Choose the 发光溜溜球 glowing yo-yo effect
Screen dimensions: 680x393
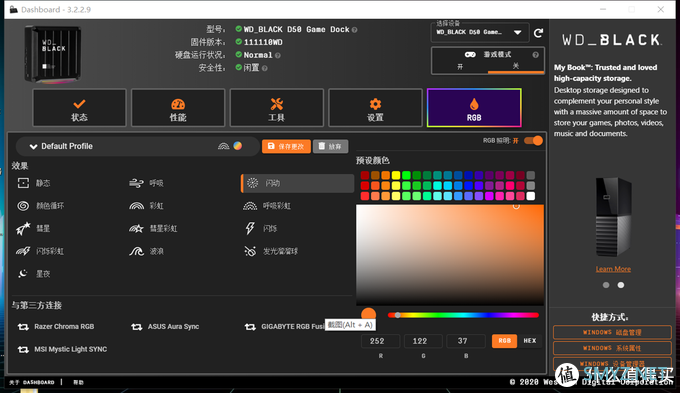tap(271, 251)
